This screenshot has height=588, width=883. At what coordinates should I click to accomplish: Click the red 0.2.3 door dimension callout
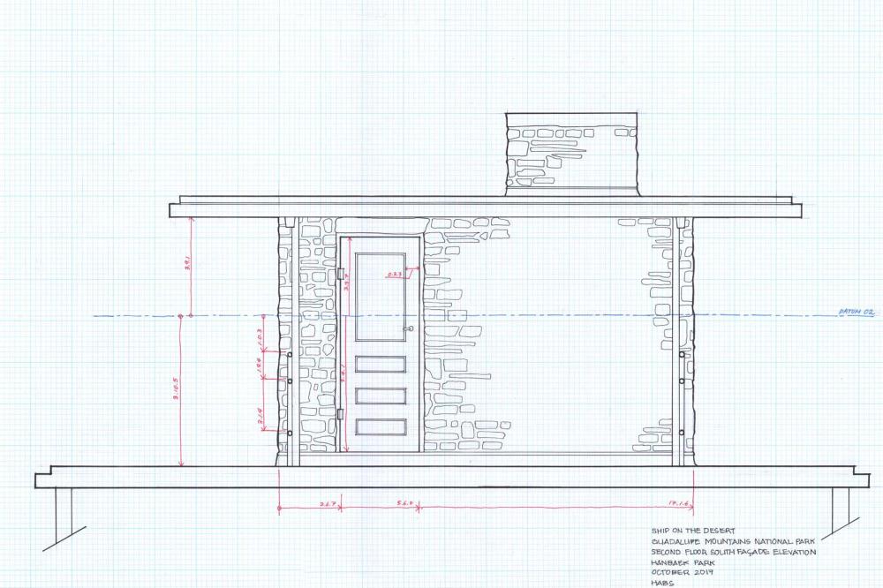tap(395, 275)
